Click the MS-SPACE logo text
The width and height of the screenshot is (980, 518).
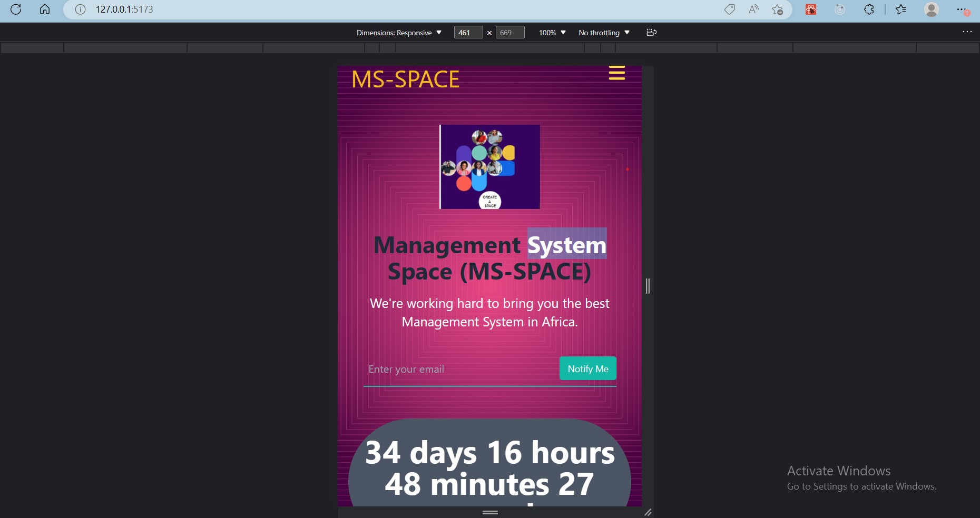[406, 79]
